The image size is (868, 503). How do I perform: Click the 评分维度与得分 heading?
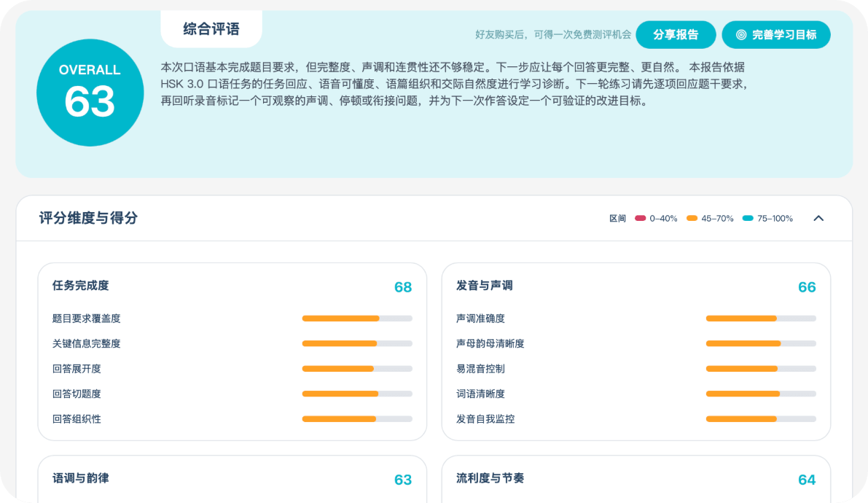[x=89, y=218]
